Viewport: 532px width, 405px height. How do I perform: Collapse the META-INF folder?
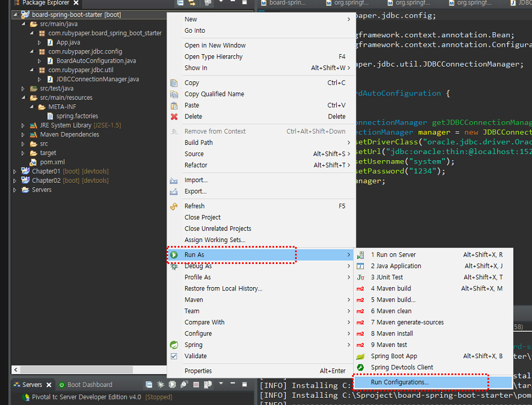(31, 107)
